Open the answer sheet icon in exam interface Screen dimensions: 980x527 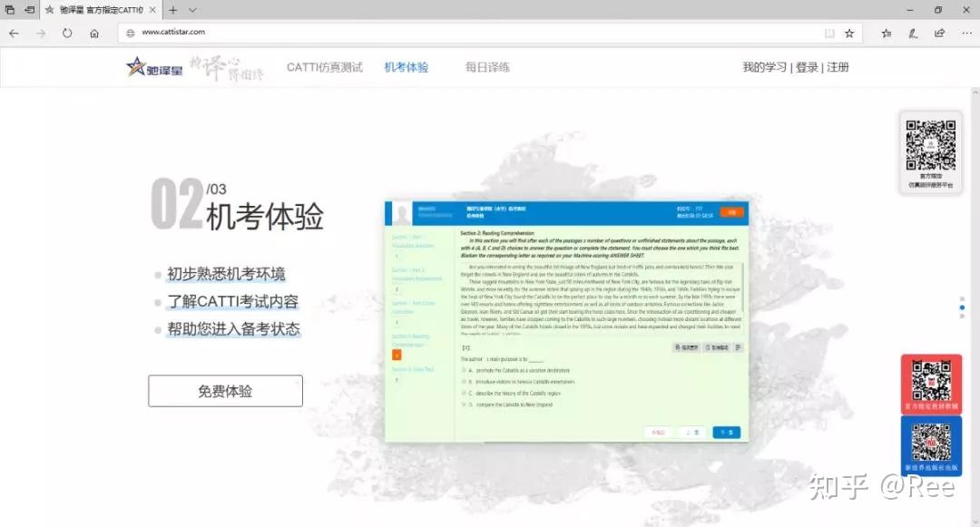pos(737,346)
